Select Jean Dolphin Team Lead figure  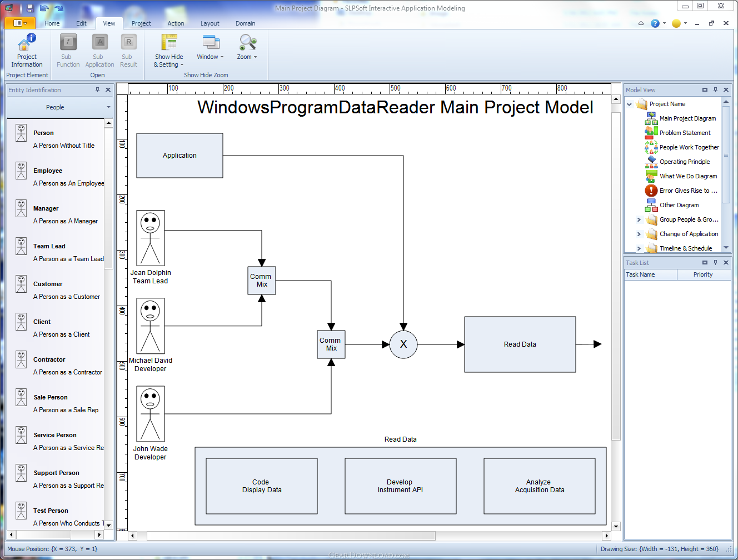(151, 238)
